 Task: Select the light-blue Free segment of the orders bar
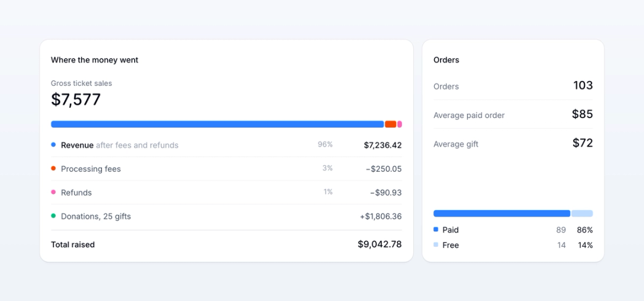pyautogui.click(x=582, y=213)
